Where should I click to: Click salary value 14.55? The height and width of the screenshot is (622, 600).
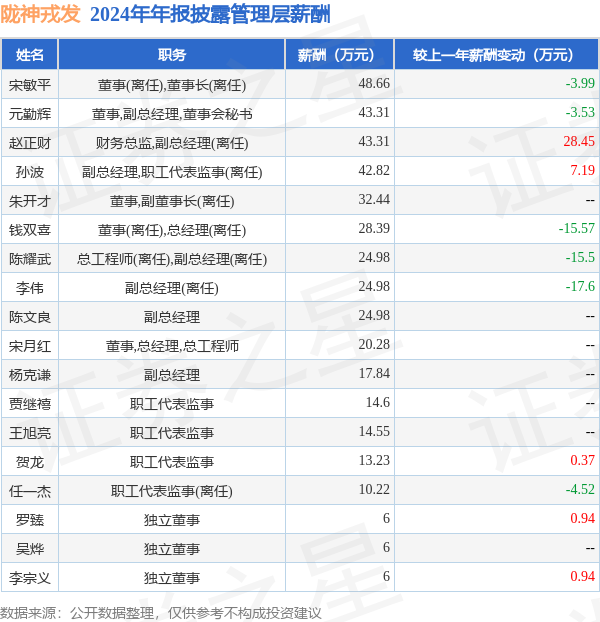(374, 431)
